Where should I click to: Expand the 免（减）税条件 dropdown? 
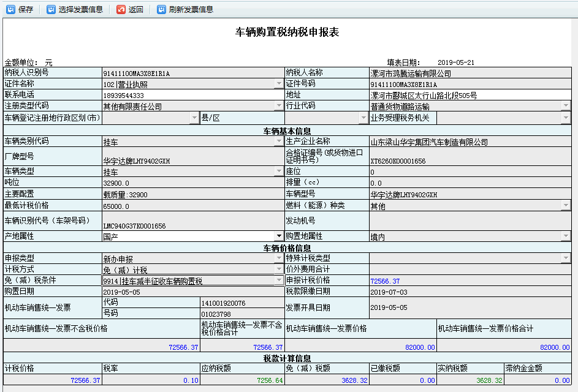pos(278,280)
